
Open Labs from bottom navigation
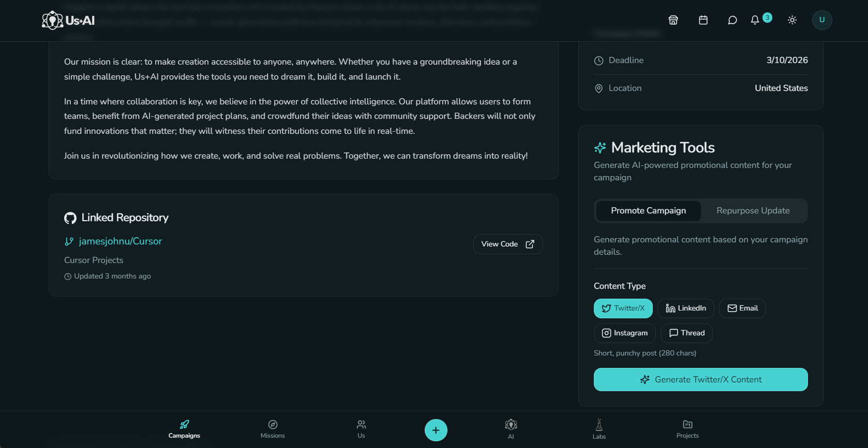599,429
